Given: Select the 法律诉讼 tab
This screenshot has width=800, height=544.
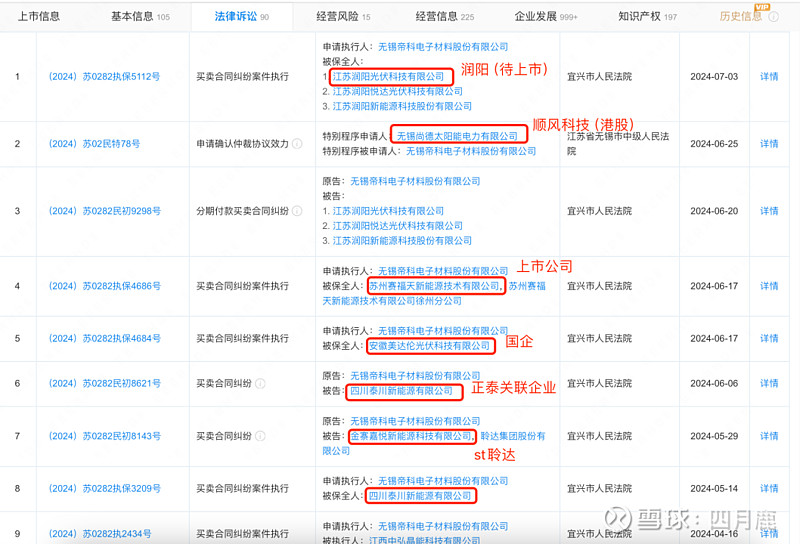Looking at the screenshot, I should pos(241,16).
